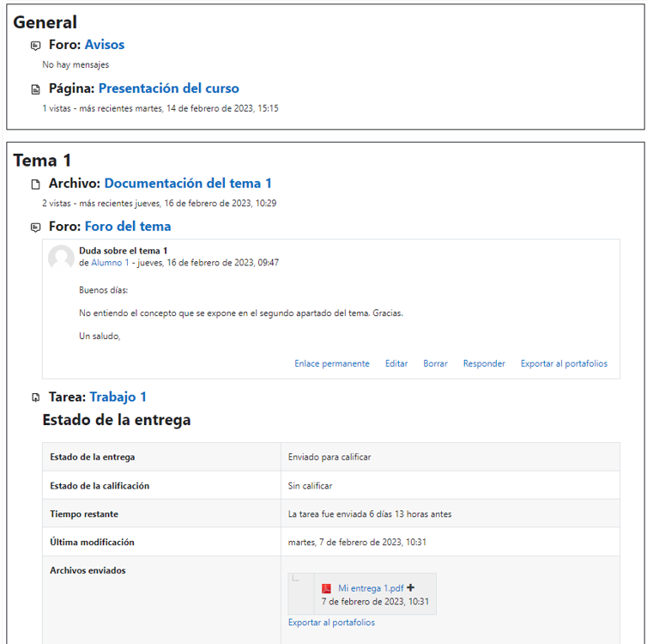The width and height of the screenshot is (647, 644).
Task: Go to Foro del tema forum
Action: click(127, 227)
